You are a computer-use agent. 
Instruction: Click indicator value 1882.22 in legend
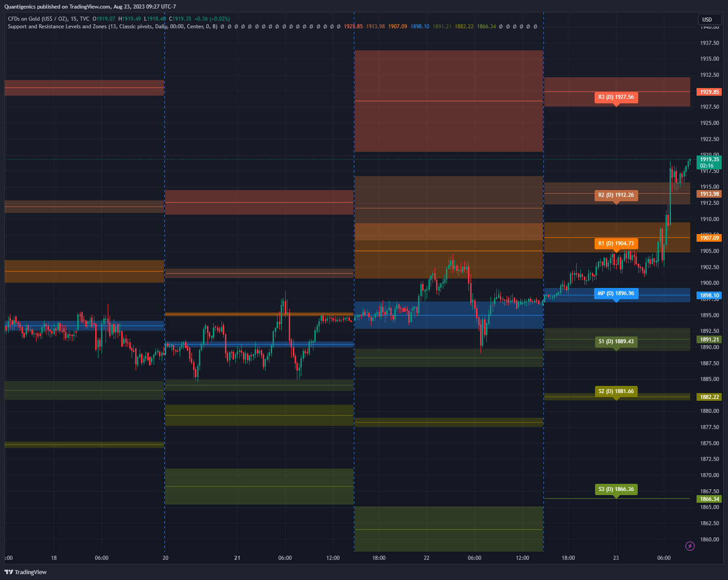pyautogui.click(x=464, y=27)
